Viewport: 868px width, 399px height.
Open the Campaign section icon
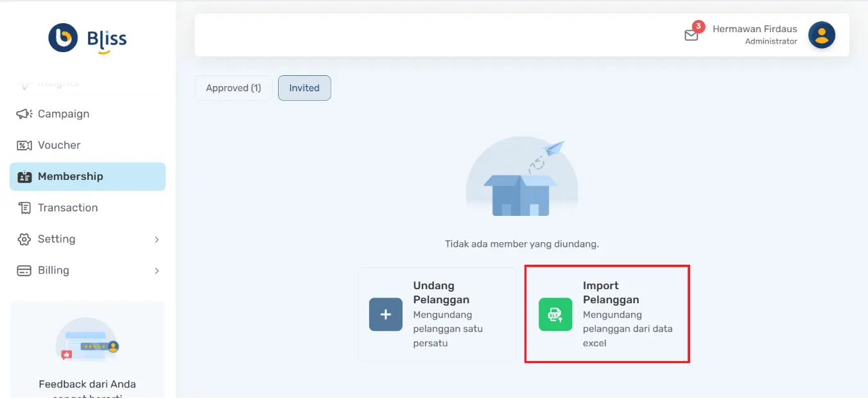pyautogui.click(x=24, y=114)
